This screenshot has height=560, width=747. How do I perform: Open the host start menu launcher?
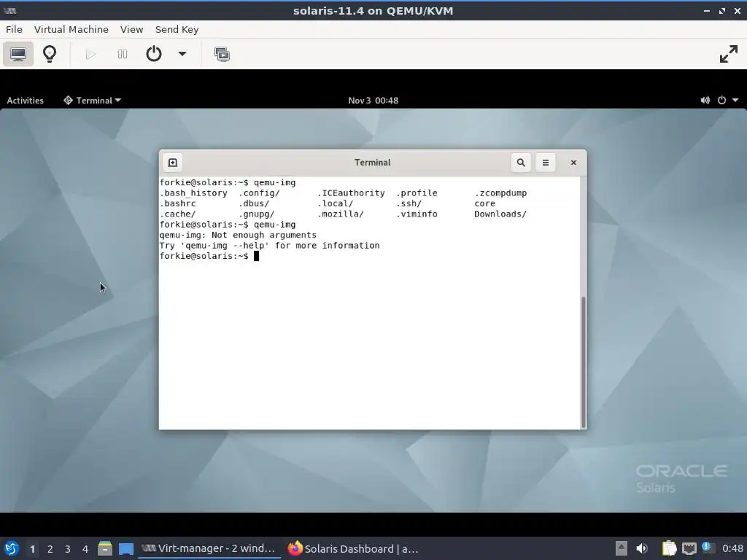pos(12,548)
